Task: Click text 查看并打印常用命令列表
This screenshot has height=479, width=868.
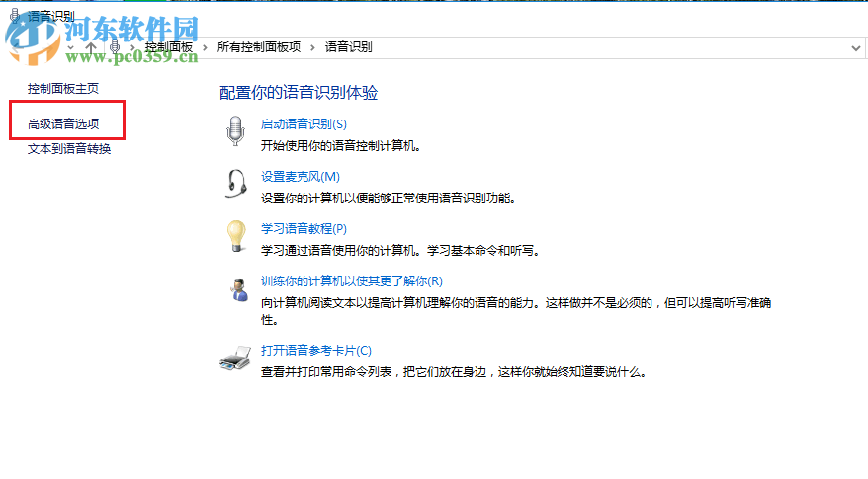Action: pyautogui.click(x=326, y=372)
